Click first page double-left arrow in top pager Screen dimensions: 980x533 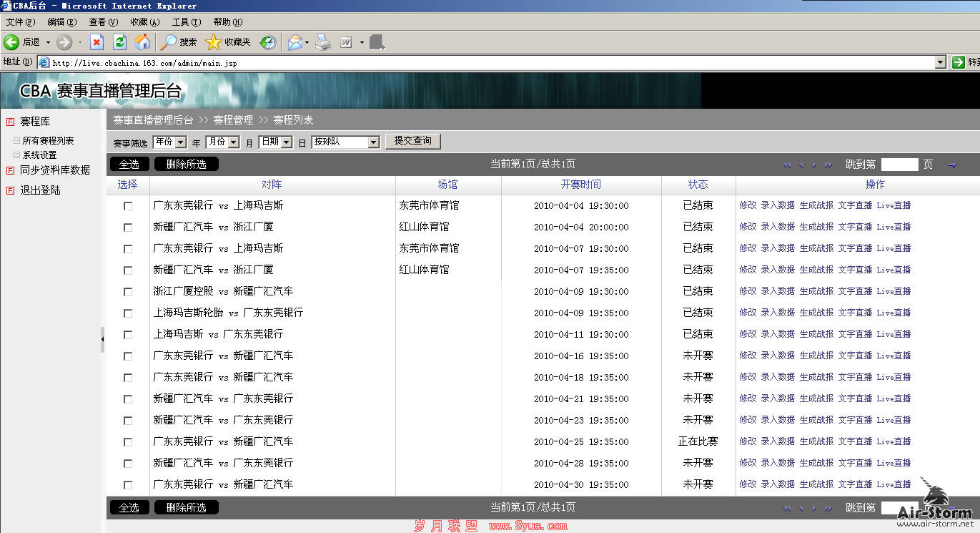coord(787,165)
